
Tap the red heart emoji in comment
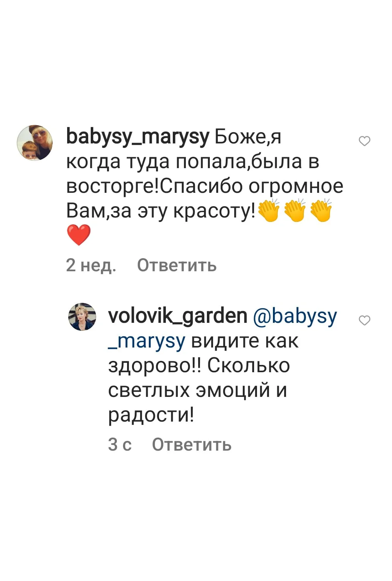pyautogui.click(x=79, y=235)
